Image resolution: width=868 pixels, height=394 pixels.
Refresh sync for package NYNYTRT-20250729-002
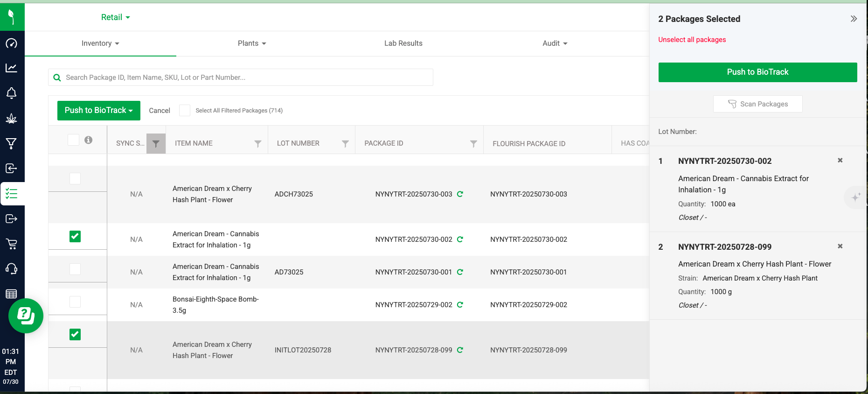click(x=460, y=305)
